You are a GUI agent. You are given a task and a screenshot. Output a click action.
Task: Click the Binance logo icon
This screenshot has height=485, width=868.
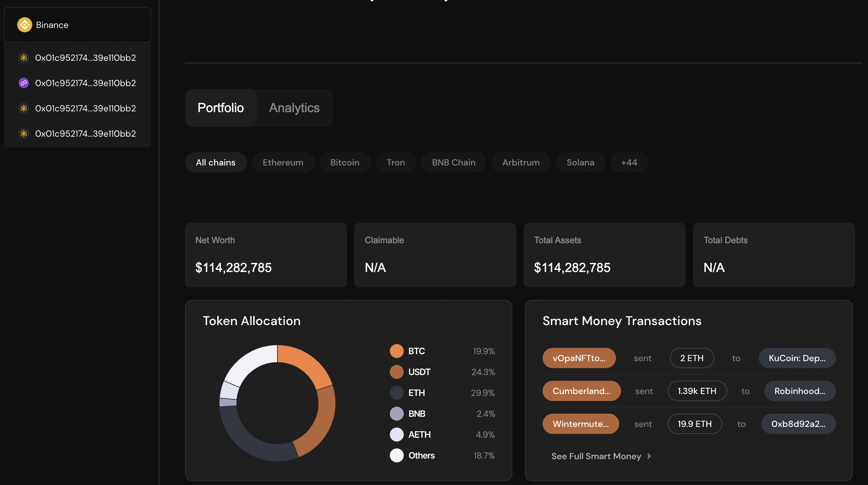click(x=25, y=25)
